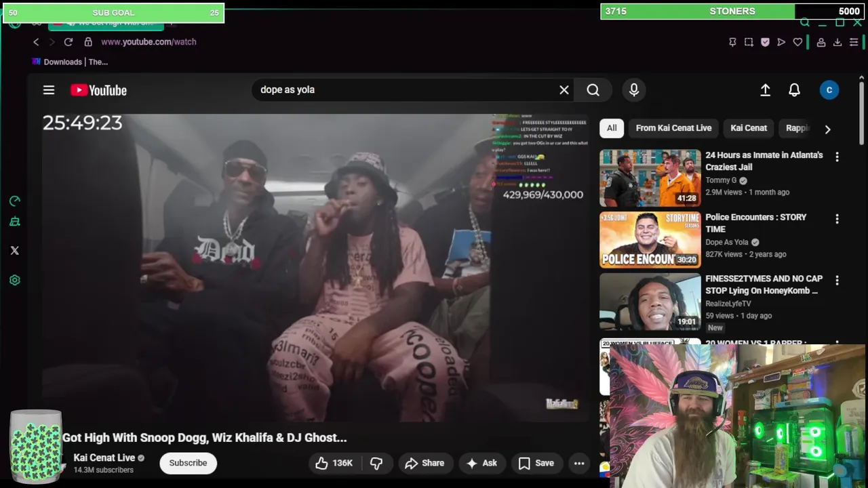
Task: Pin the tab with the browser pin icon
Action: click(x=732, y=42)
